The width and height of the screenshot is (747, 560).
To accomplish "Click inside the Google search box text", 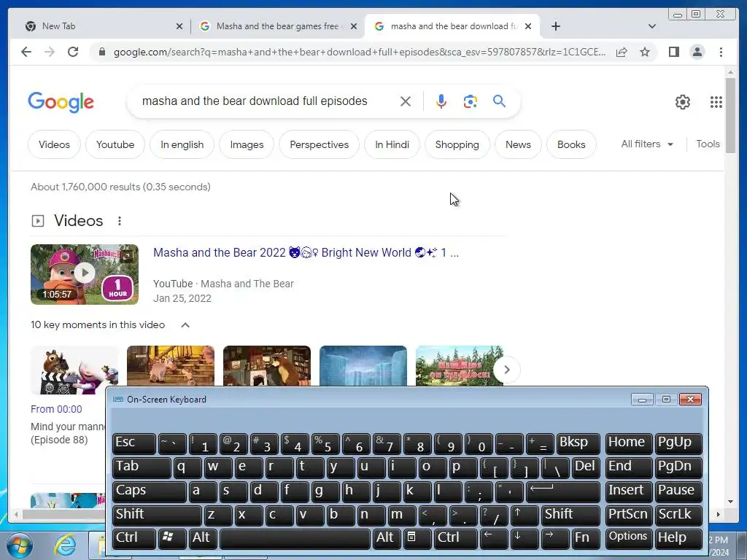I will [255, 101].
